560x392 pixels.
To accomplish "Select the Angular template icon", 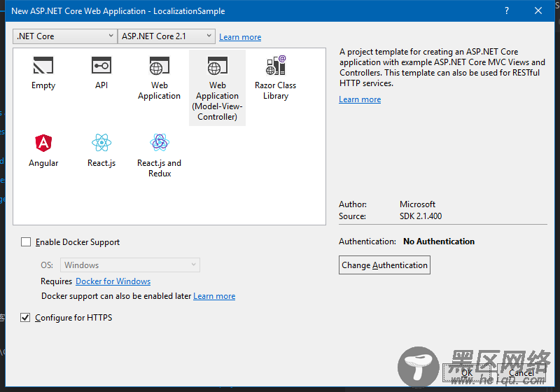I will click(x=43, y=143).
